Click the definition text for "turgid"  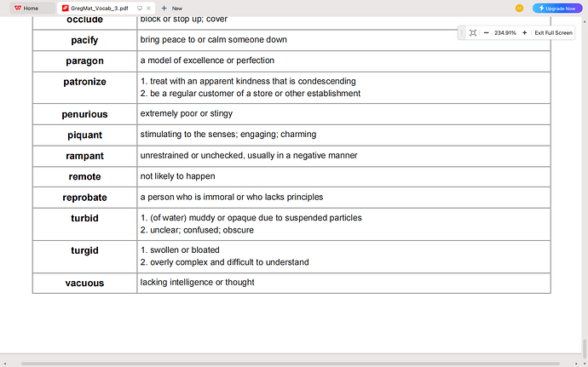[x=224, y=255]
